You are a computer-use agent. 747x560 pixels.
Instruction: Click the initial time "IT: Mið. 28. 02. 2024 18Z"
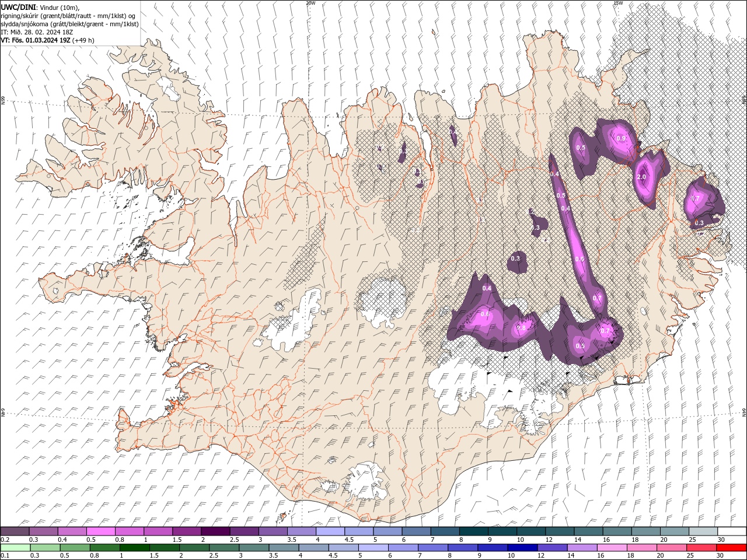tap(36, 32)
